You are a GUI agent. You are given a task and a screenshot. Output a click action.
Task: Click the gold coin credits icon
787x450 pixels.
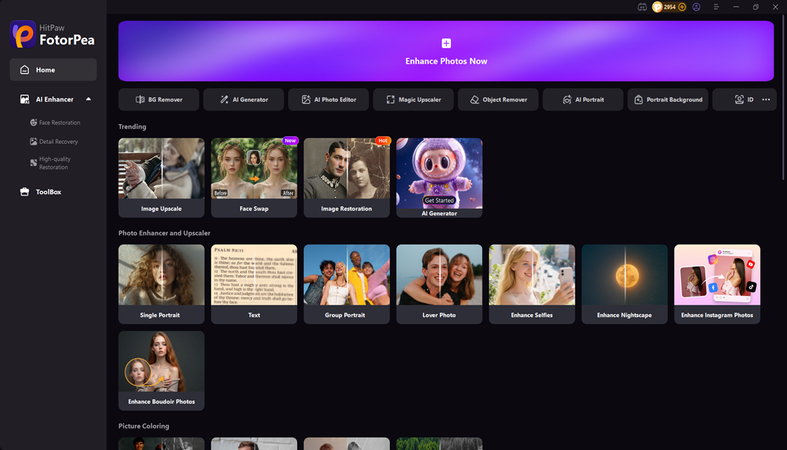pos(657,7)
